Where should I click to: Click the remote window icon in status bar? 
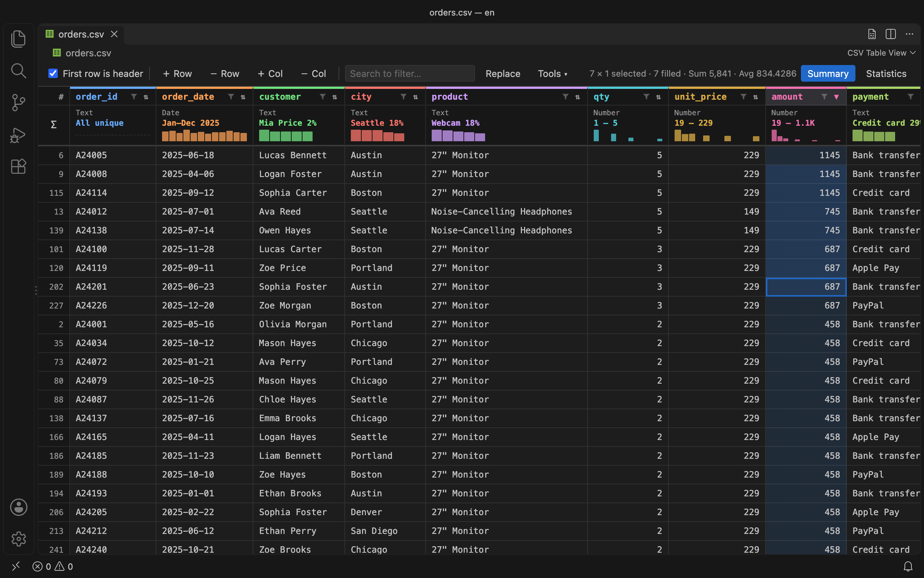click(x=16, y=566)
